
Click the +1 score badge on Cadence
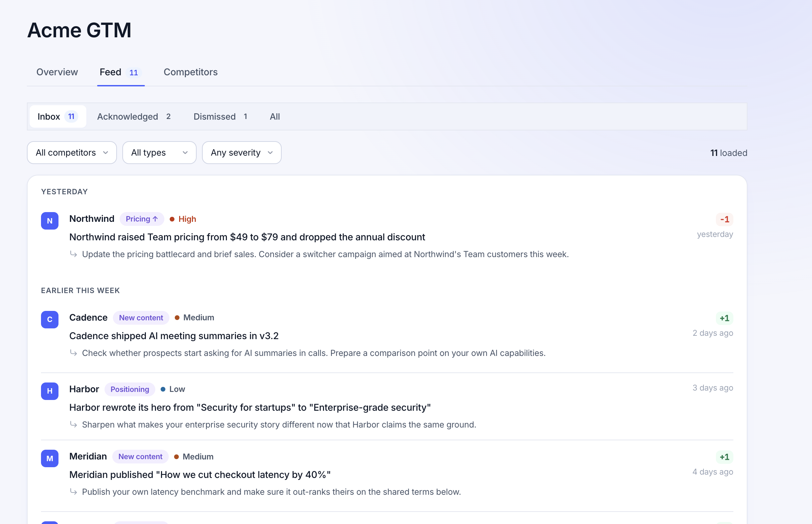click(725, 318)
